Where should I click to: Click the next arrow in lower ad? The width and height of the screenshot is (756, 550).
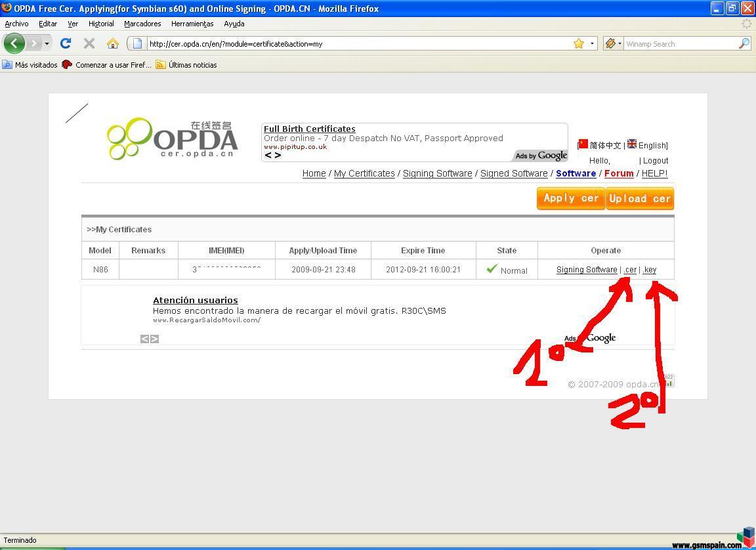[x=154, y=339]
